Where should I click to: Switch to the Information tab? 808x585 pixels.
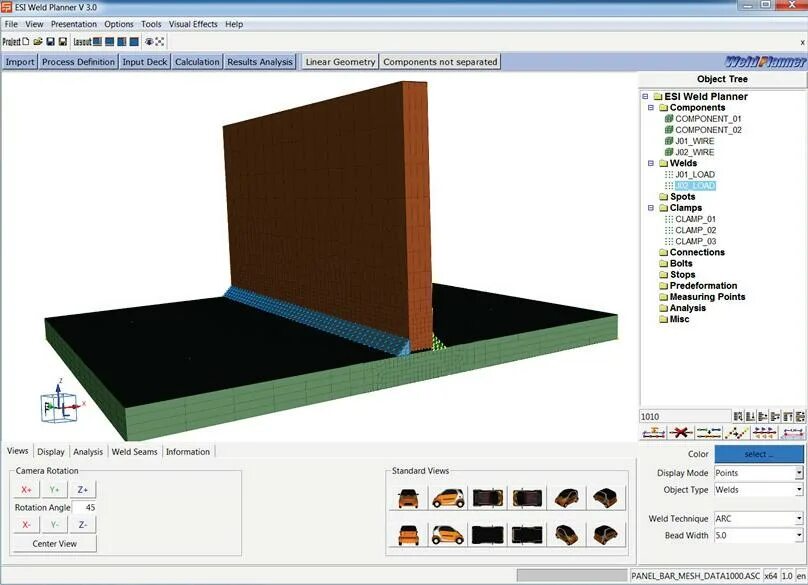pyautogui.click(x=188, y=452)
